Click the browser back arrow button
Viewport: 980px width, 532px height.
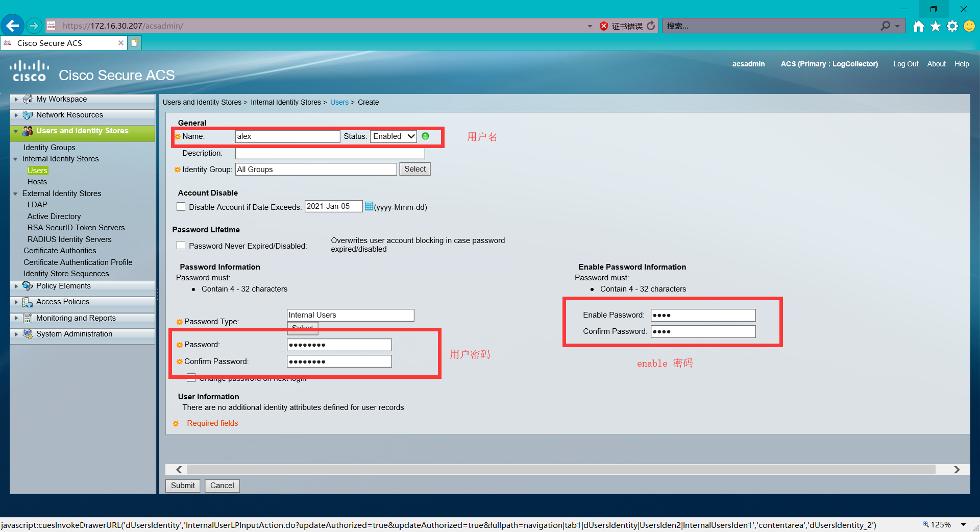pyautogui.click(x=13, y=25)
